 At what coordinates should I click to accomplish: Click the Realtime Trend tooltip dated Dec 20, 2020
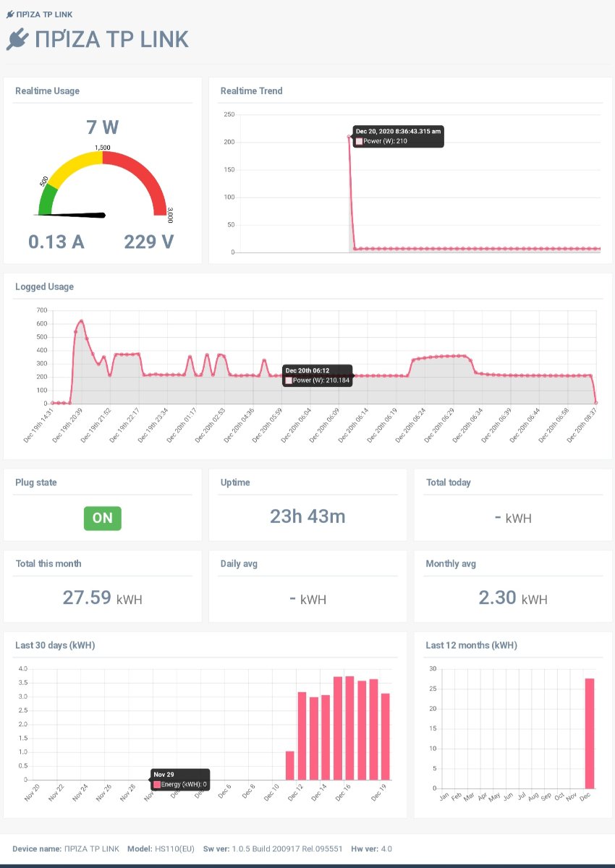[398, 137]
